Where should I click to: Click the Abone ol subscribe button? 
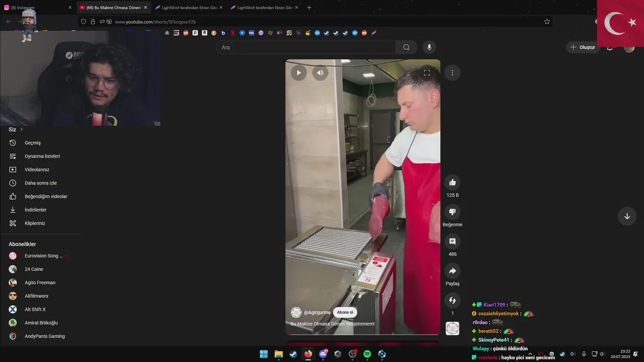click(x=345, y=312)
